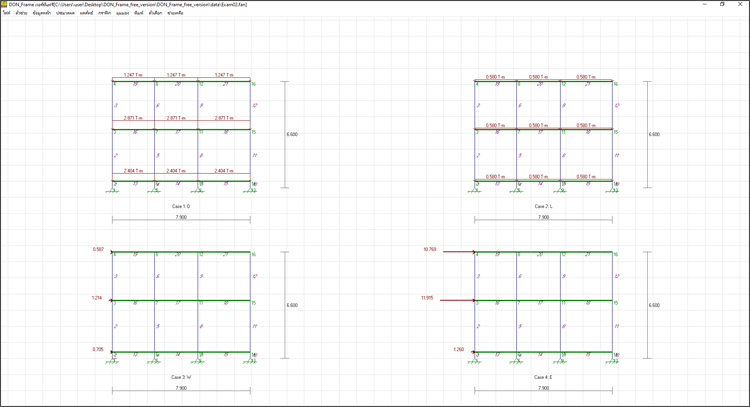Open the พิมพ์ (Print) menu
This screenshot has width=750, height=407.
139,13
